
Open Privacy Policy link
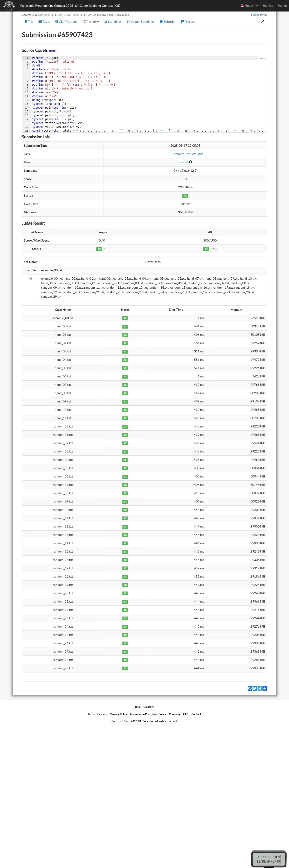pyautogui.click(x=119, y=714)
